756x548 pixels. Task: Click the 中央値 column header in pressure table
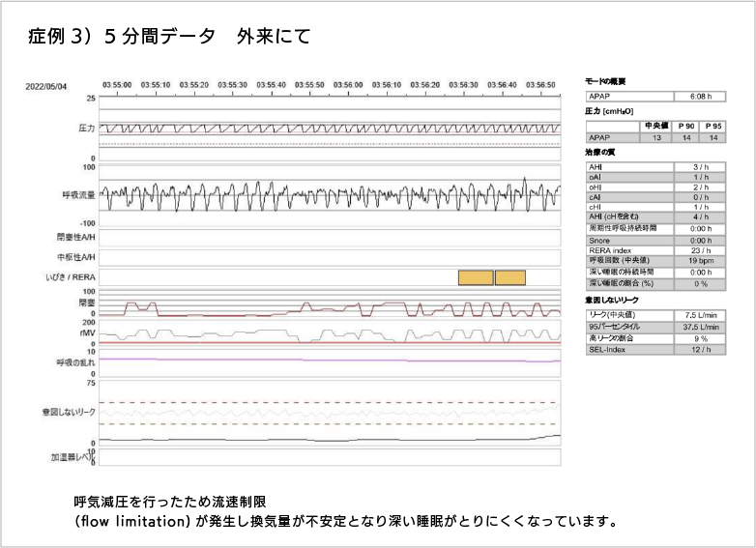click(656, 126)
